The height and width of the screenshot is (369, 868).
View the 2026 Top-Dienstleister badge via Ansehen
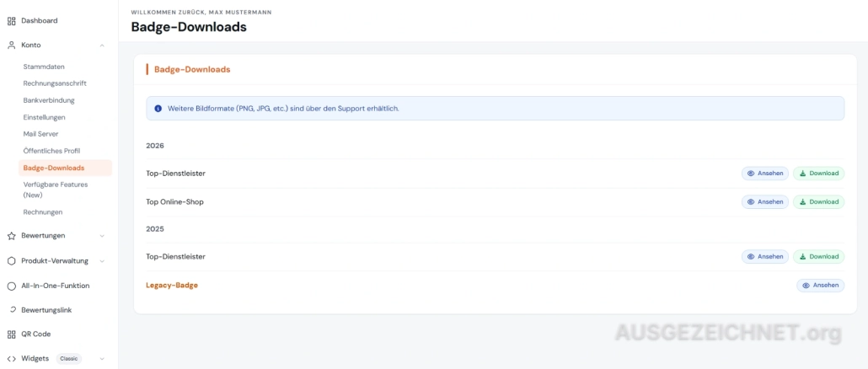click(x=765, y=174)
